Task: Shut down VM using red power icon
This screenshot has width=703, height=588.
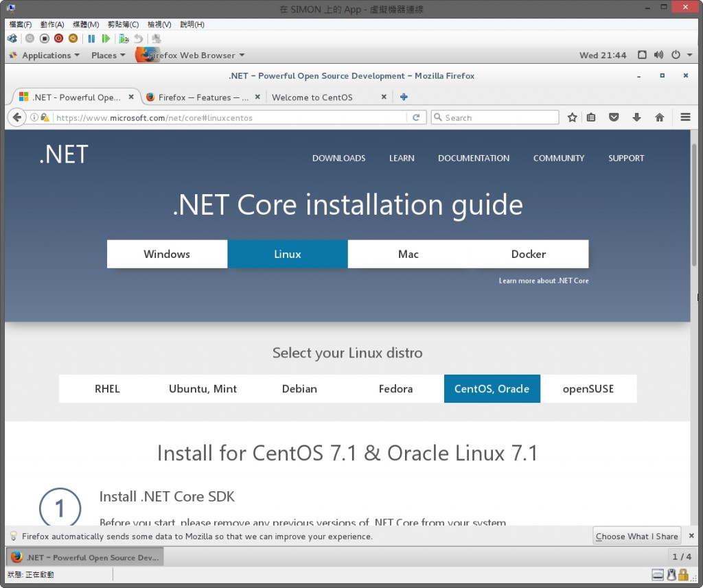Action: 59,38
